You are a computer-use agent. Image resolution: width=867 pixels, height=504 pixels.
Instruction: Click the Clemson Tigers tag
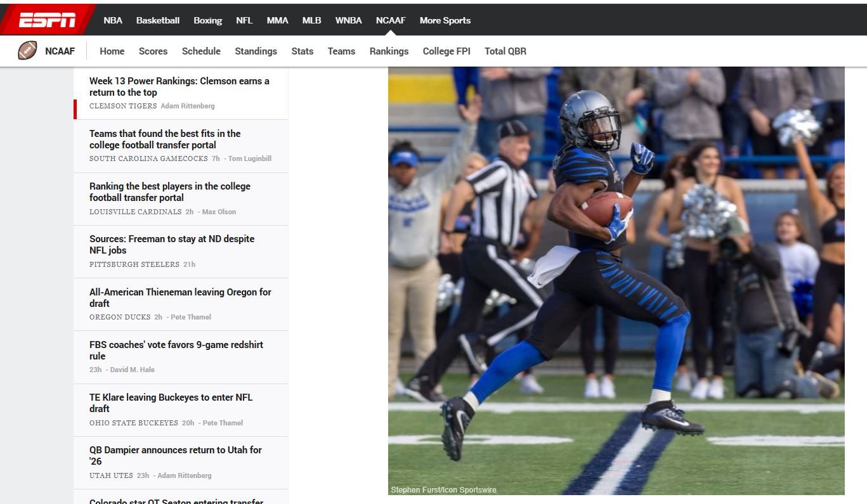(x=123, y=106)
